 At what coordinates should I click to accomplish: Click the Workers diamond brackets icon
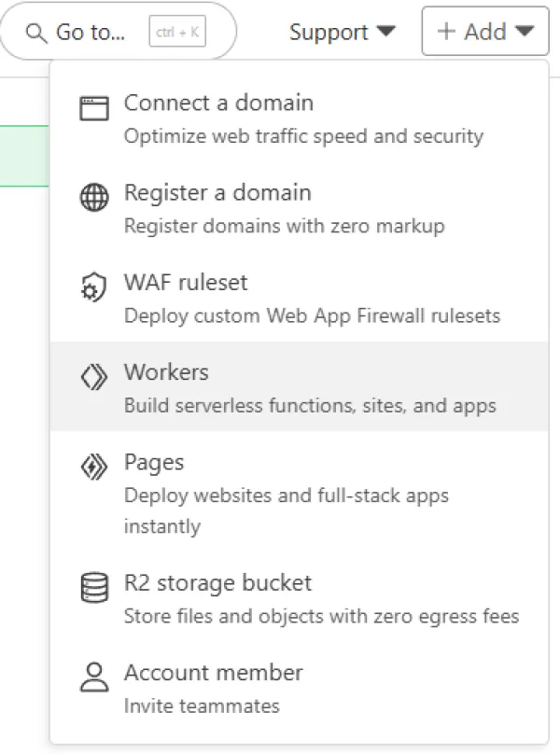point(94,378)
